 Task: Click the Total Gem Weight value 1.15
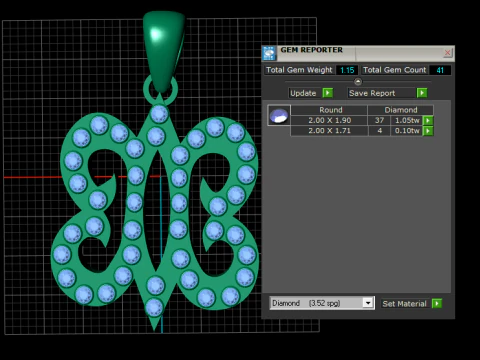pyautogui.click(x=347, y=70)
